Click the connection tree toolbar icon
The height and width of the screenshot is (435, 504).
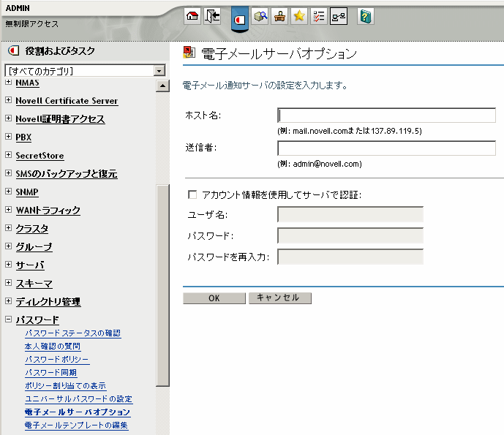pos(339,16)
